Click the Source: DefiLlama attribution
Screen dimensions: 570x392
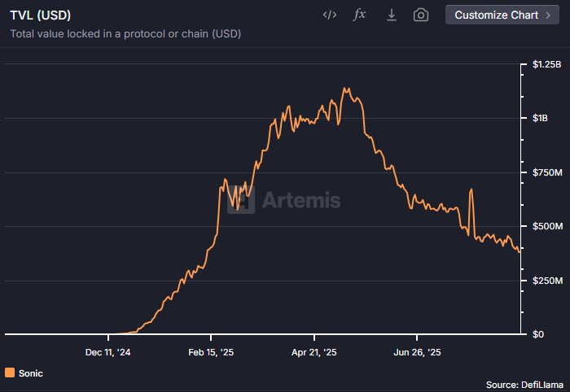click(x=524, y=385)
